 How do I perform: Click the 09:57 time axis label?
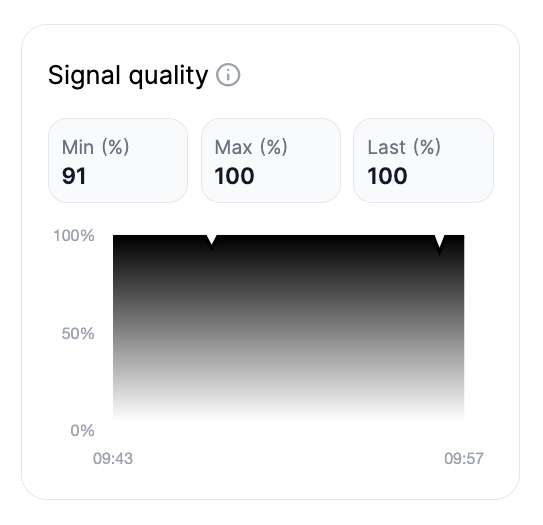pos(464,459)
